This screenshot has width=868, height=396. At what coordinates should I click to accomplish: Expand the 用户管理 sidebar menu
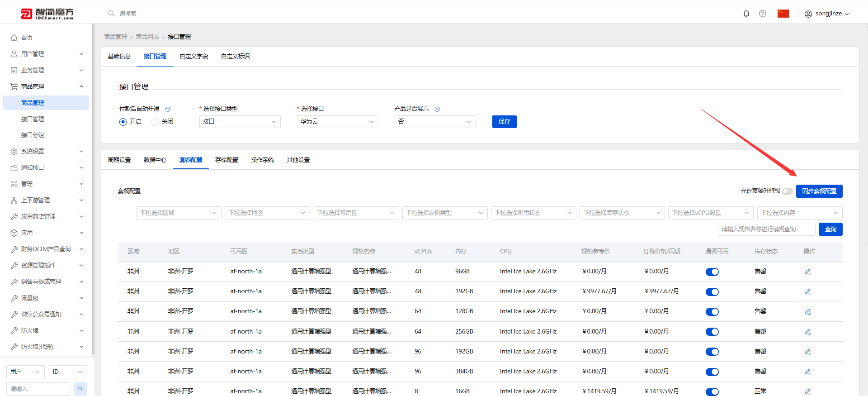(x=47, y=54)
